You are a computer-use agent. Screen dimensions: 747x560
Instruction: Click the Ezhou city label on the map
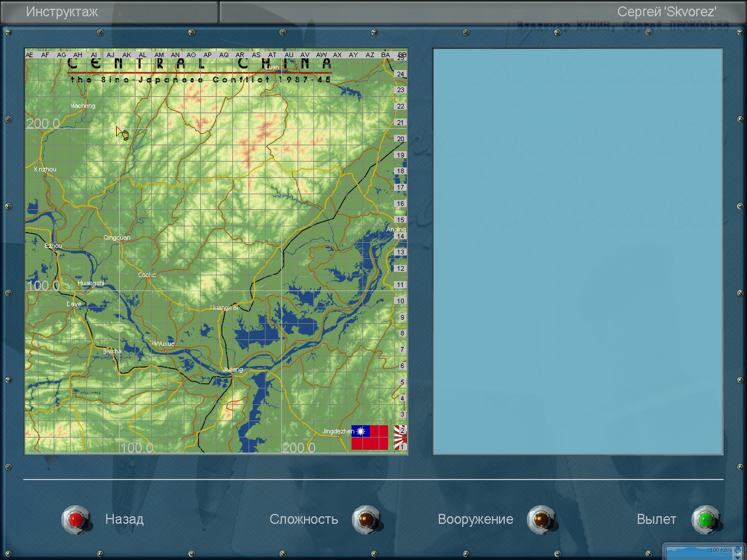click(x=53, y=246)
